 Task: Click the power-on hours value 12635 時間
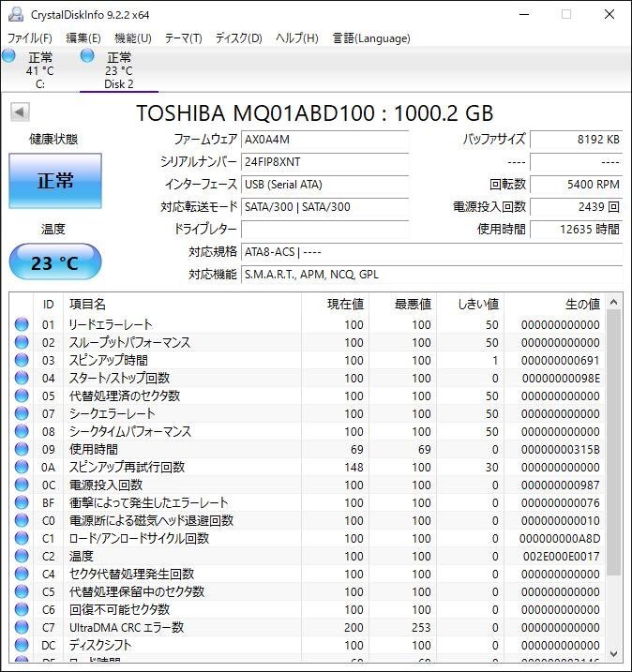[577, 230]
